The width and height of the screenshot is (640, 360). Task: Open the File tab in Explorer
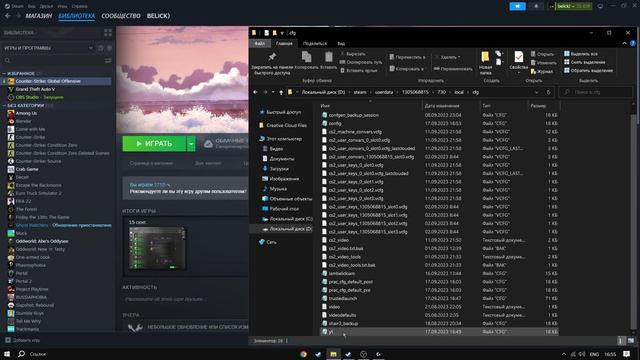click(x=260, y=43)
